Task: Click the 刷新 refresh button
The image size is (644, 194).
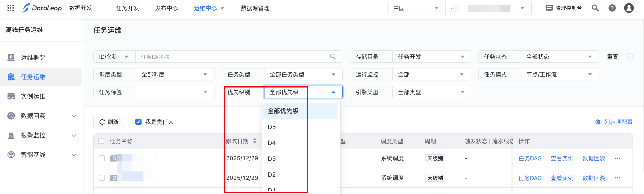Action: click(x=109, y=122)
